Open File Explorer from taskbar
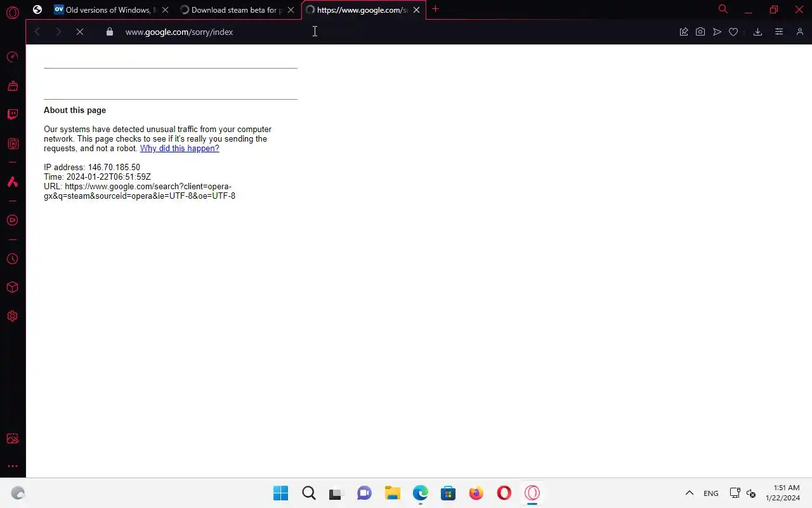This screenshot has width=812, height=508. pyautogui.click(x=393, y=493)
